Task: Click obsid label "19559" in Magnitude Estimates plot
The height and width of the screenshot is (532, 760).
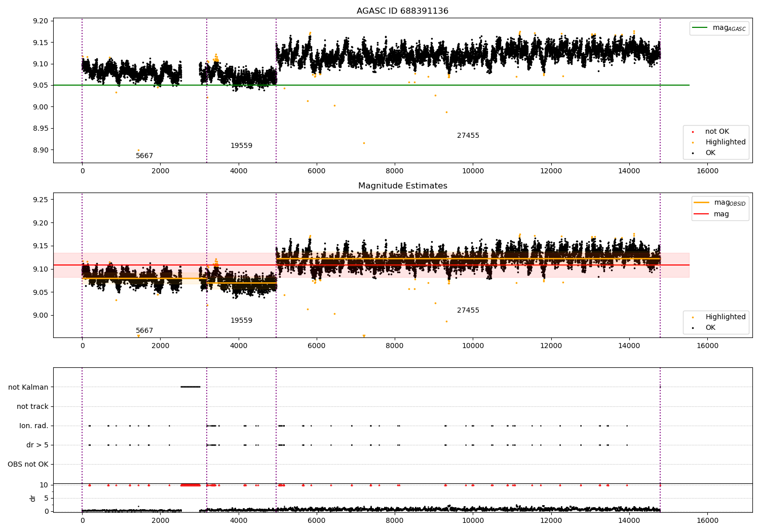Action: (x=241, y=321)
